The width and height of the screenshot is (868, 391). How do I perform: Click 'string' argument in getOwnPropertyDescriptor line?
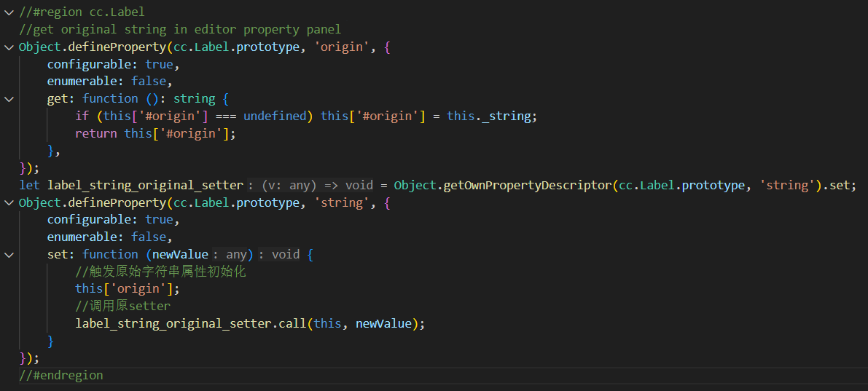pos(787,185)
